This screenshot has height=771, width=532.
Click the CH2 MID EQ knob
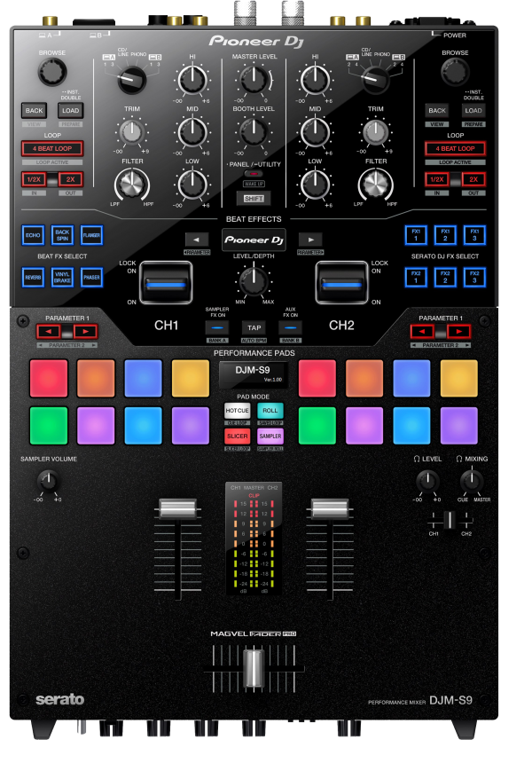pyautogui.click(x=315, y=132)
